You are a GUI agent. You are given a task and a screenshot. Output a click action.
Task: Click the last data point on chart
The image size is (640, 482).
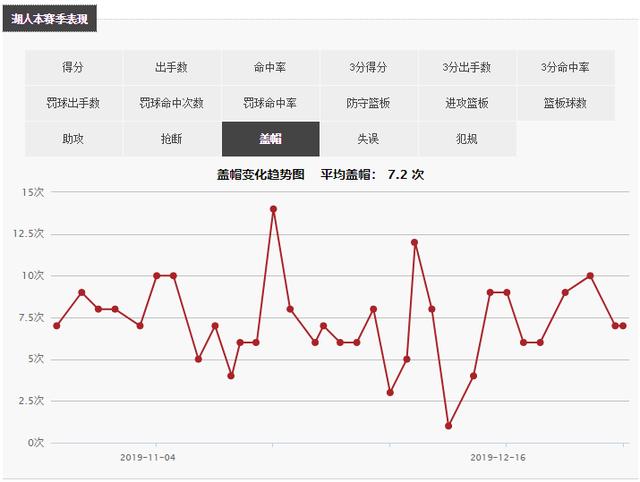point(623,326)
